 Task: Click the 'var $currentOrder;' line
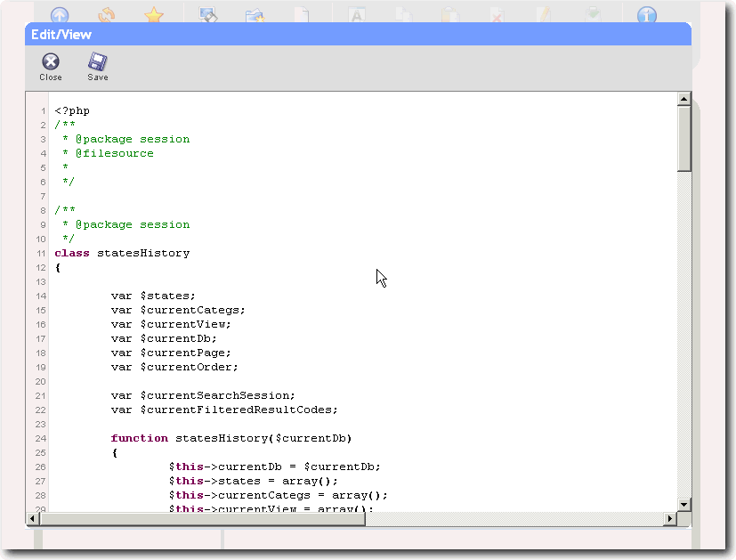tap(174, 367)
